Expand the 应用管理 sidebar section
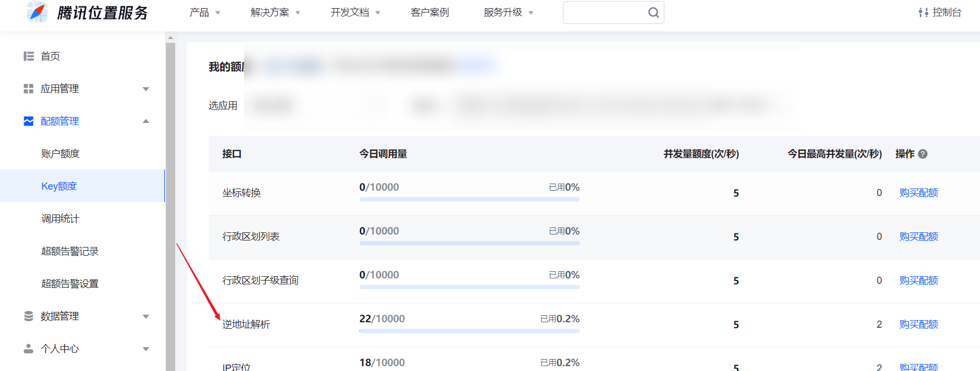This screenshot has width=980, height=371. click(x=145, y=89)
